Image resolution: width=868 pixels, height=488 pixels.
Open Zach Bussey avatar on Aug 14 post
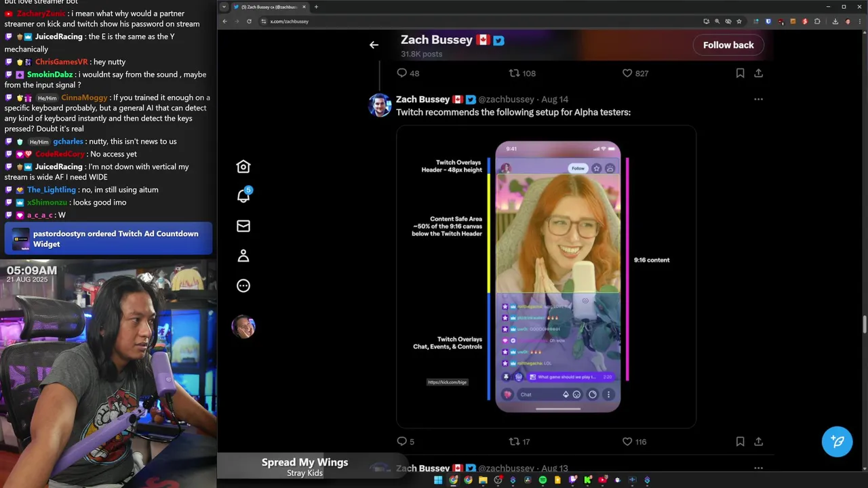[x=380, y=105]
